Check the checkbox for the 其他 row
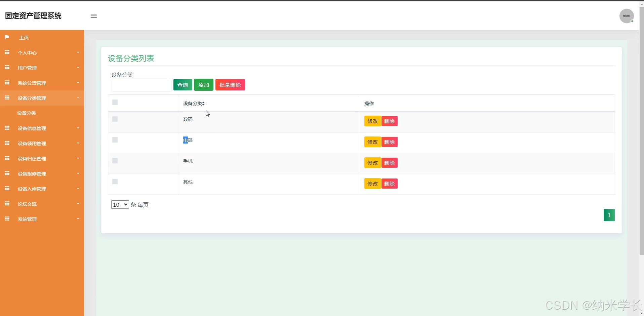The image size is (644, 316). click(x=115, y=182)
